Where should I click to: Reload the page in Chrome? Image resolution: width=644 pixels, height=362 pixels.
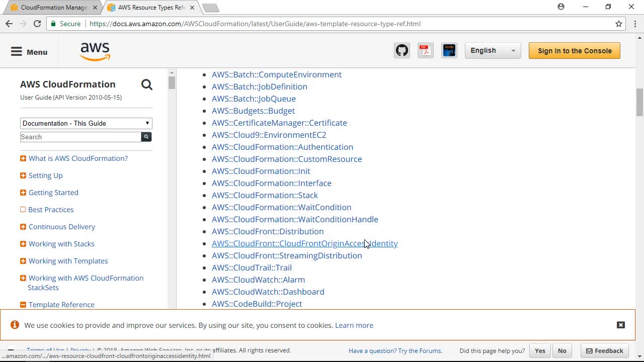pos(37,24)
